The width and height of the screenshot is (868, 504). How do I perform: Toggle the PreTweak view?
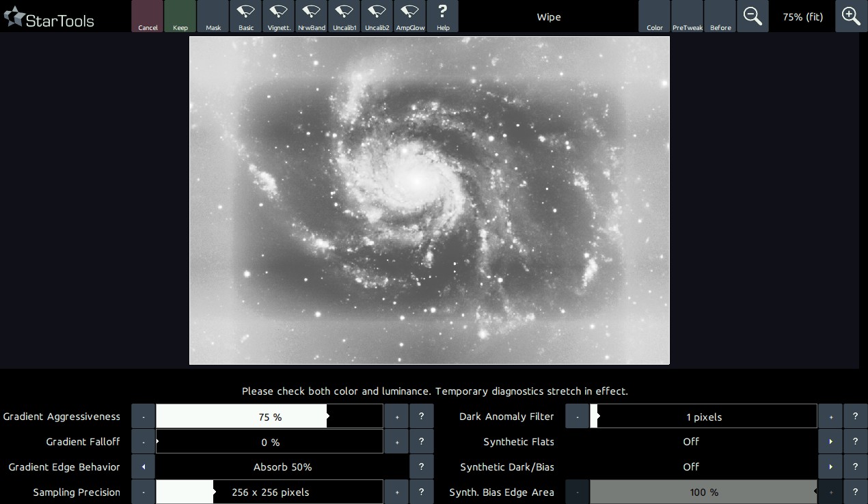point(688,16)
